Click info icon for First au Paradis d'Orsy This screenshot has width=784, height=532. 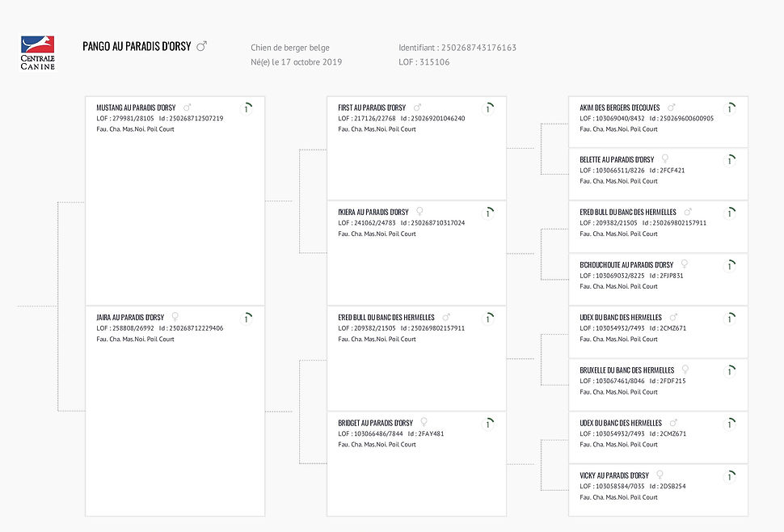pyautogui.click(x=488, y=108)
